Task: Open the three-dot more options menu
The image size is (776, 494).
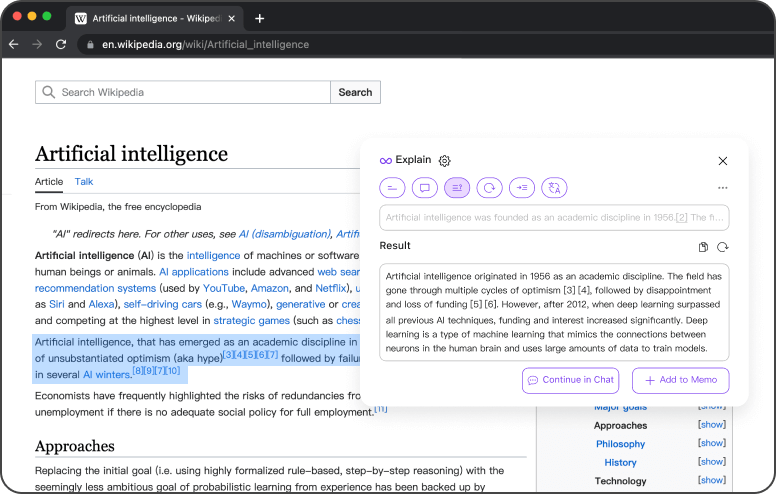Action: [x=722, y=188]
